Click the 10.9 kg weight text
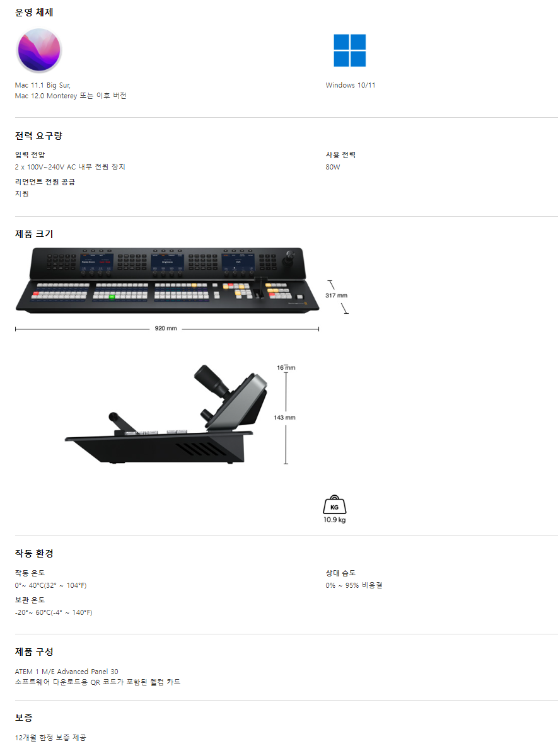The width and height of the screenshot is (558, 756). pos(335,520)
